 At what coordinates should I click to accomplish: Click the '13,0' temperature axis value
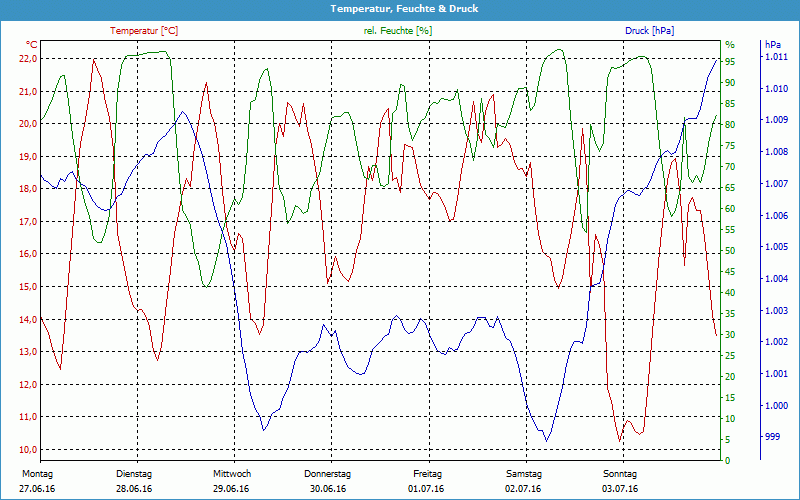click(x=28, y=352)
